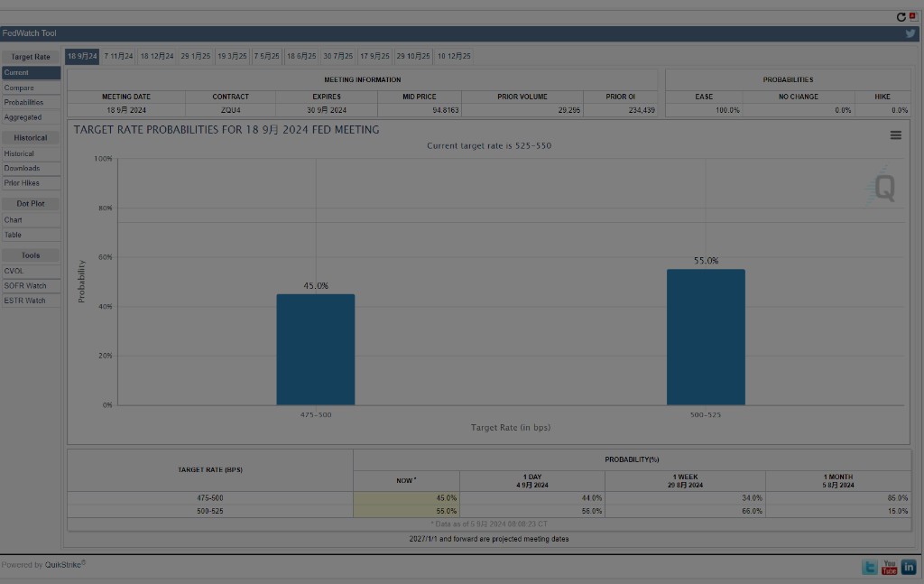Open the YouTube icon in footer
Screen dimensions: 924x584
(889, 567)
